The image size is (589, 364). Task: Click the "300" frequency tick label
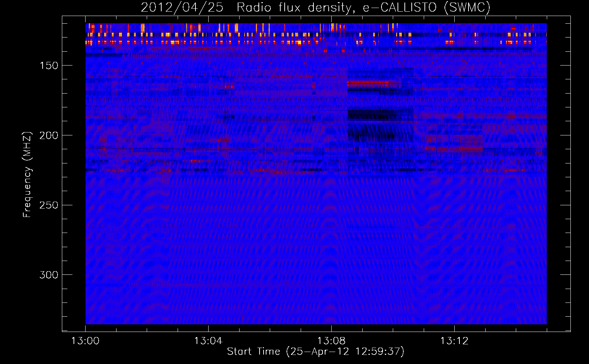[49, 275]
